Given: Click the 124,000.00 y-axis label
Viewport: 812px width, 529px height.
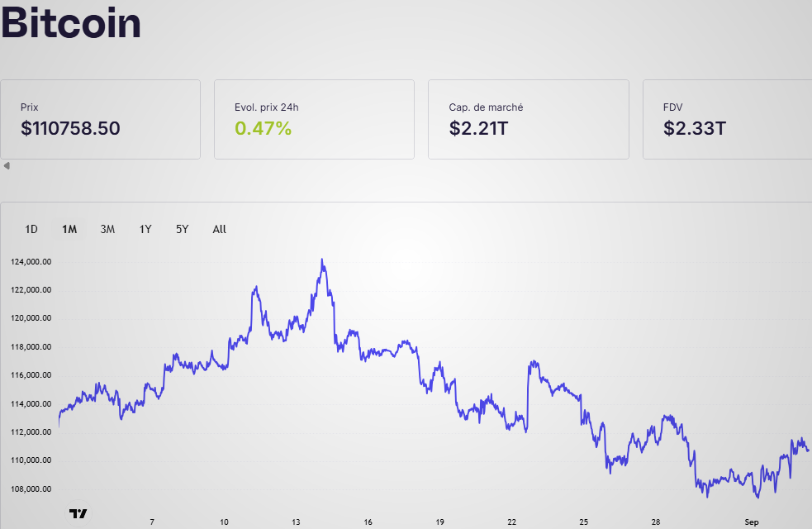Looking at the screenshot, I should click(31, 262).
